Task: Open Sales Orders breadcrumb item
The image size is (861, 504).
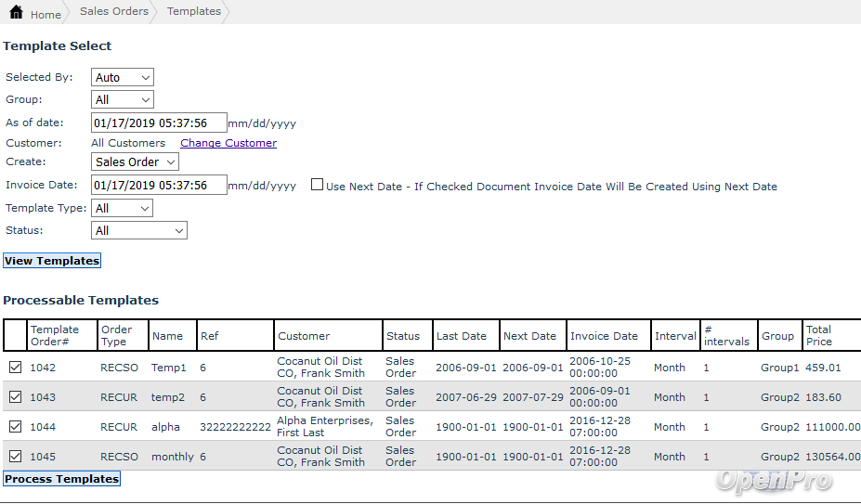Action: click(113, 12)
